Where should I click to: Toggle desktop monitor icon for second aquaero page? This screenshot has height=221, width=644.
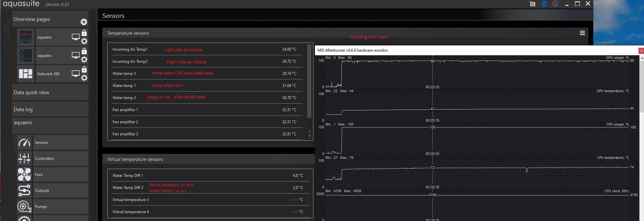click(x=75, y=56)
